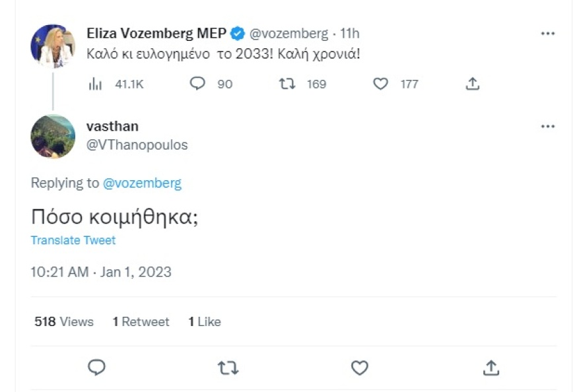Expand retweet options for vasthan's tweet

(x=228, y=367)
